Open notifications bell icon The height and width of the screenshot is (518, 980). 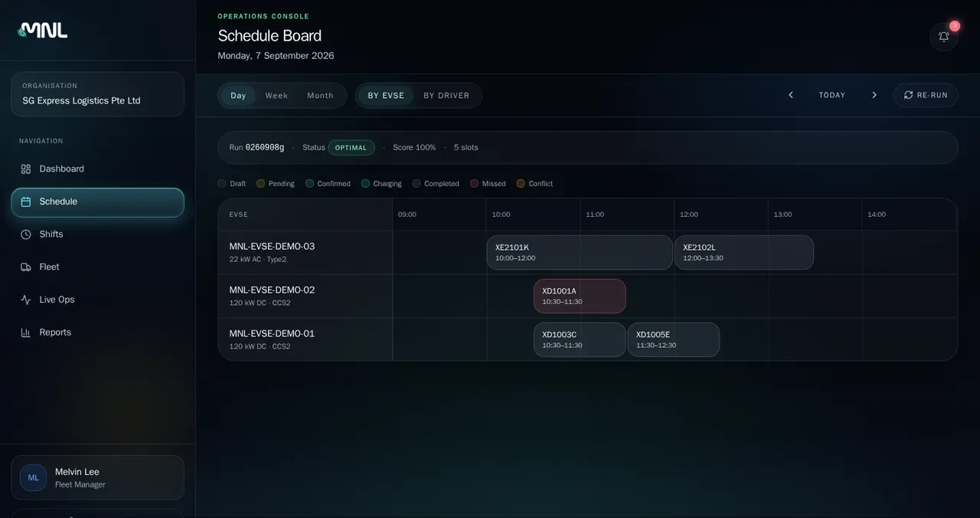pyautogui.click(x=944, y=37)
